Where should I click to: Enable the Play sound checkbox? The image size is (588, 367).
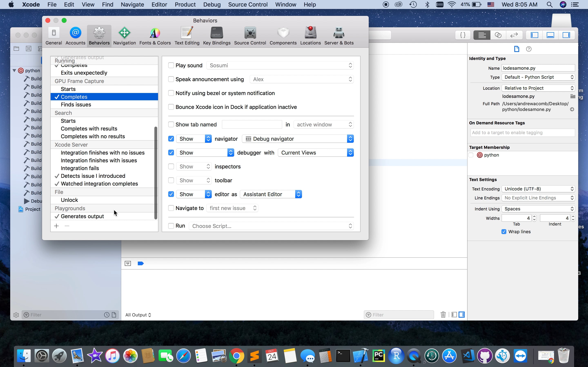[171, 65]
